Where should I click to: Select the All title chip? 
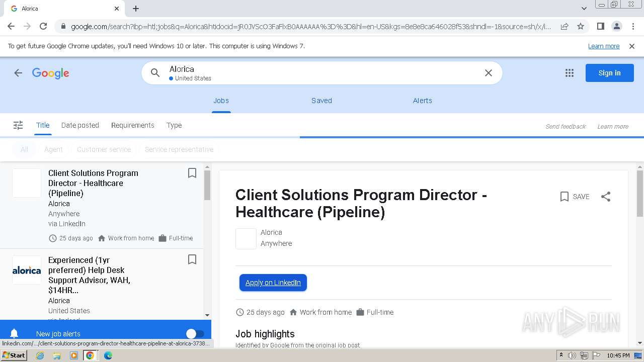pos(24,149)
